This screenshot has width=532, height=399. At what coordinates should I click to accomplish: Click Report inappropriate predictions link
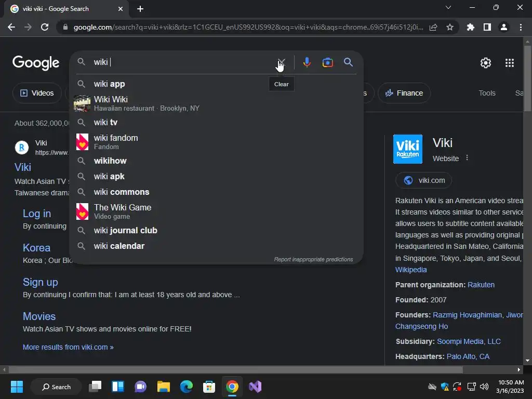313,259
